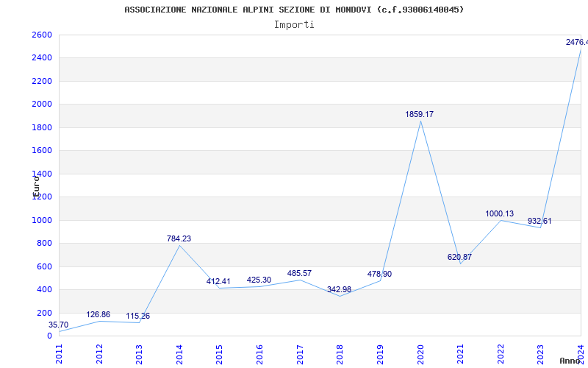Click the Euro y-axis title
The image size is (588, 368).
pos(35,184)
